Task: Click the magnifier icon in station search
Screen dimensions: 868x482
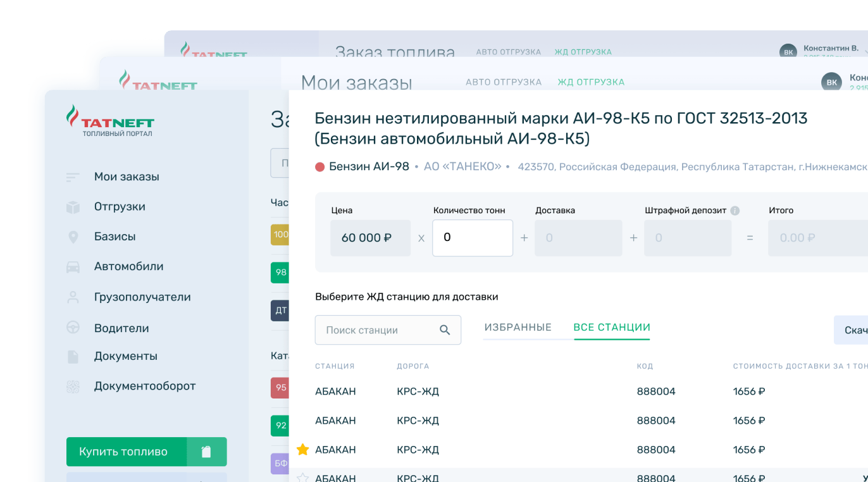Action: [x=445, y=330]
